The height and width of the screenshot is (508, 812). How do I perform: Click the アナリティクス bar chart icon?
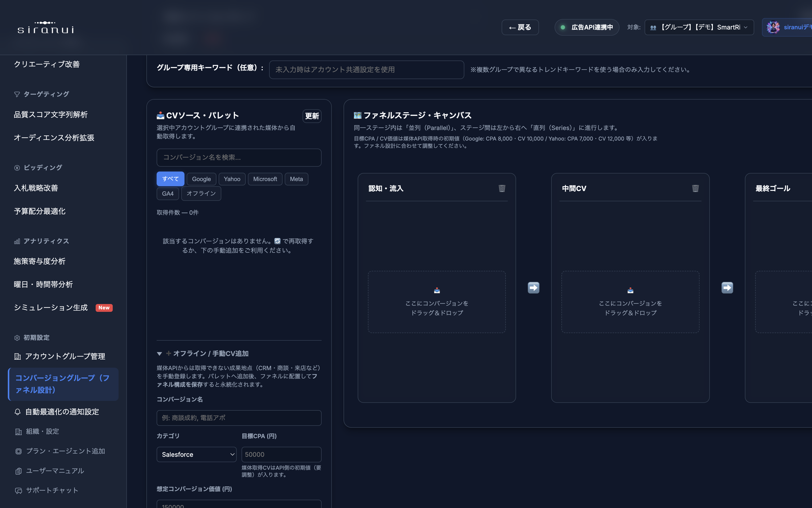tap(17, 241)
